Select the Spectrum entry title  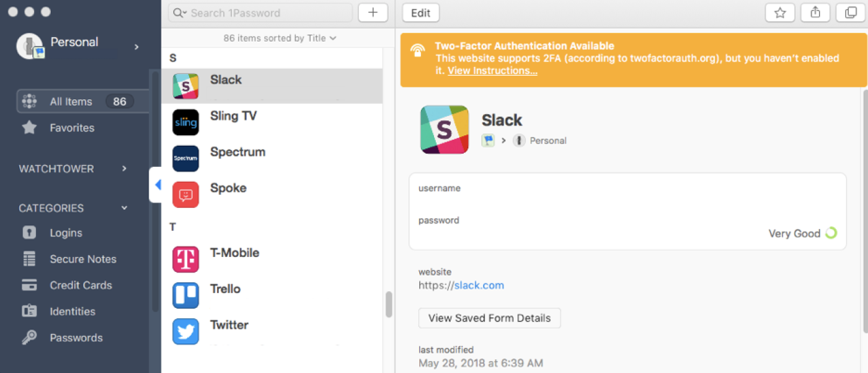(237, 152)
